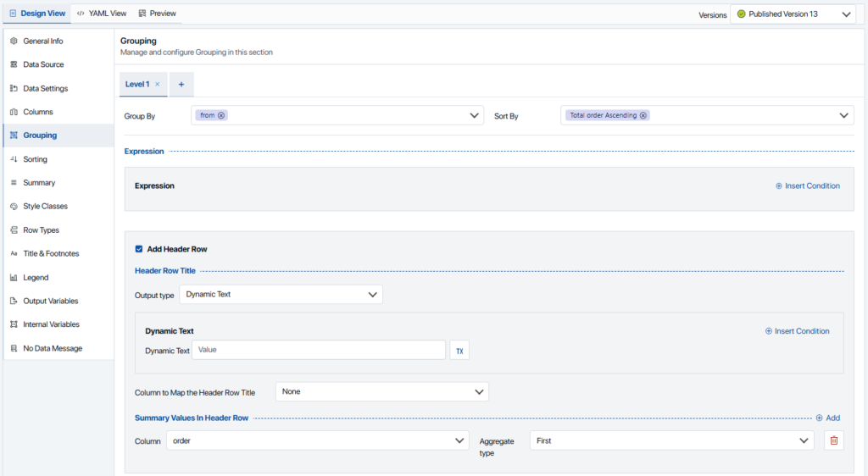Click the Data Settings sidebar icon
The height and width of the screenshot is (476, 868).
click(14, 88)
